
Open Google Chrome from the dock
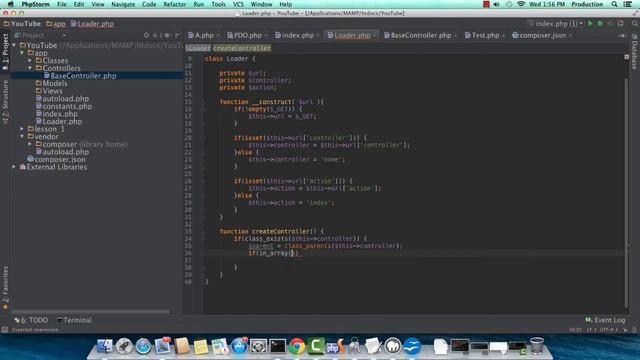pos(297,346)
